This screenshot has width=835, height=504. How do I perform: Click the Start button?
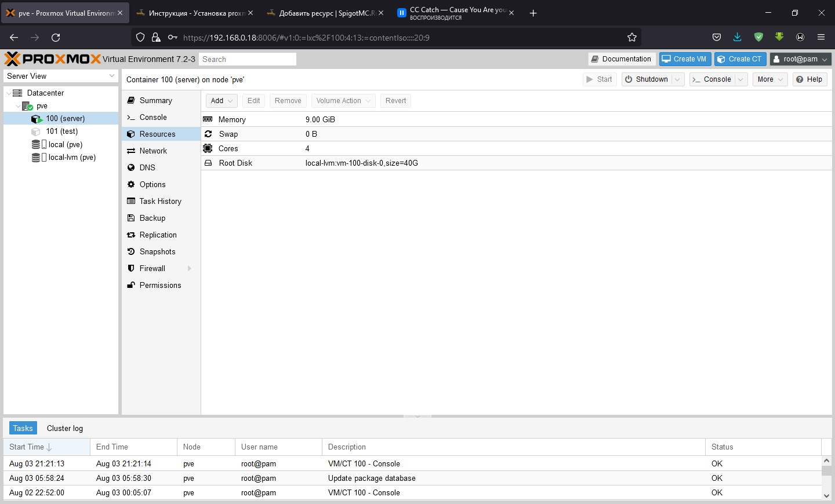coord(600,79)
